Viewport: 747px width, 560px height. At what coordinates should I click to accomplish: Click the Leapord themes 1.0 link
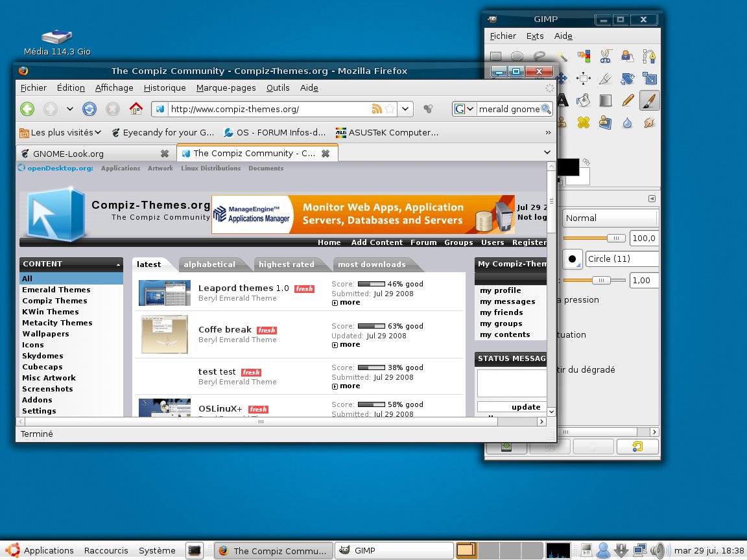coord(243,288)
